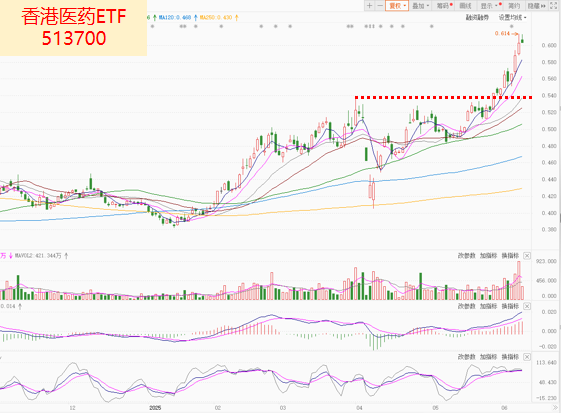Select the MAVOL2 421.344万 legend label
This screenshot has width=561, height=413.
point(38,256)
